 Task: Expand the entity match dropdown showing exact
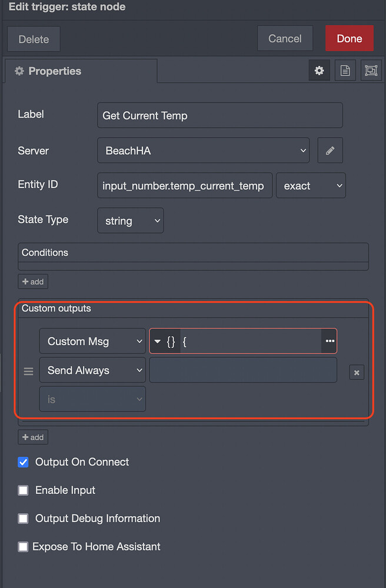click(311, 185)
